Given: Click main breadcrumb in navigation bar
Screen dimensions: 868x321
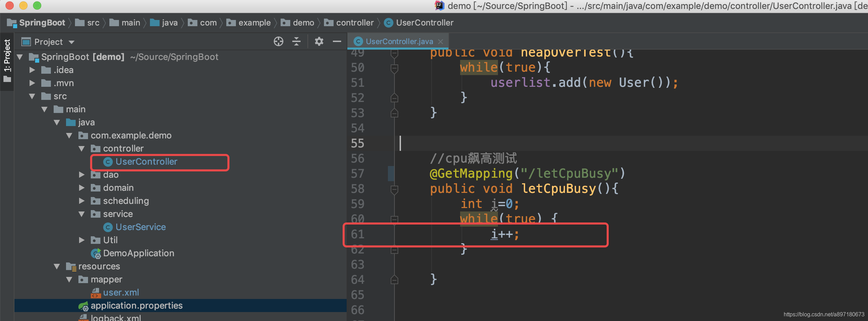Looking at the screenshot, I should pyautogui.click(x=125, y=23).
